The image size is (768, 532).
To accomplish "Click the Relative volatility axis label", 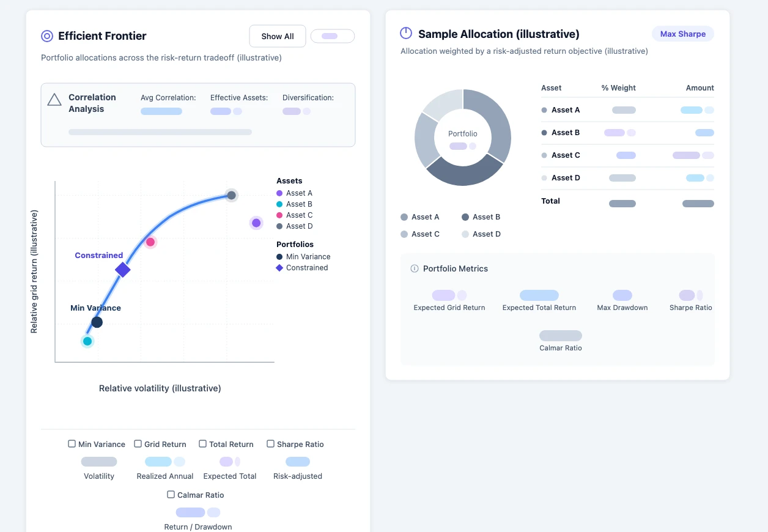I will point(160,388).
